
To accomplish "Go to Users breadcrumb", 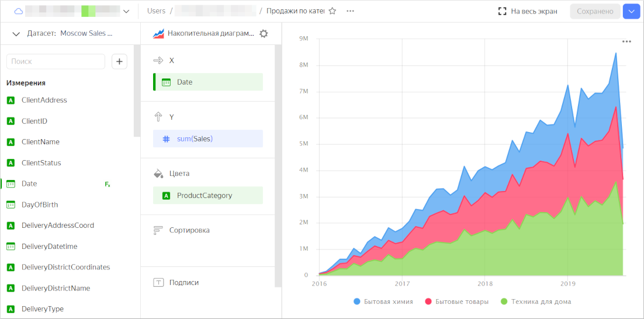I will (x=156, y=11).
